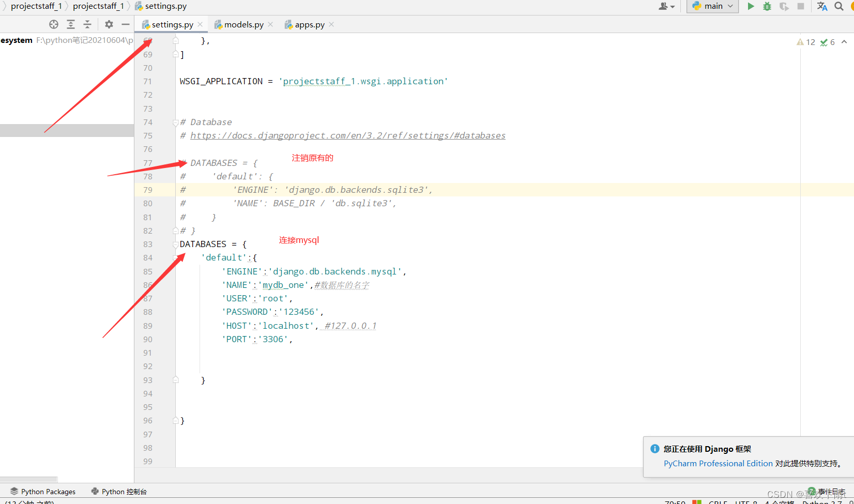The image size is (854, 504).
Task: Click 'django.db.backends.mysql' engine string
Action: pyautogui.click(x=335, y=271)
